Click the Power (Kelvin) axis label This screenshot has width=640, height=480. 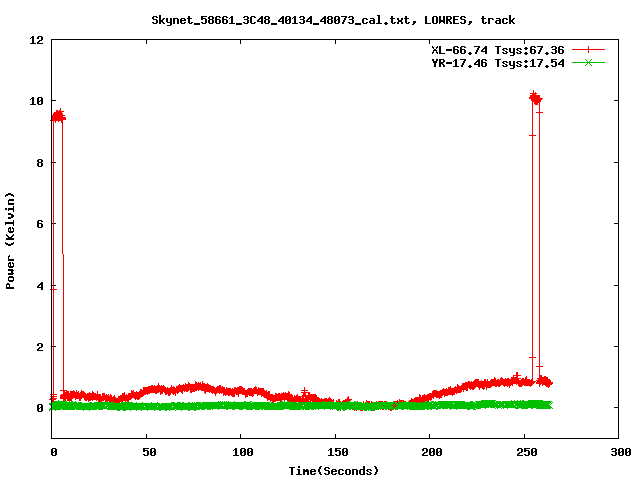(x=10, y=241)
